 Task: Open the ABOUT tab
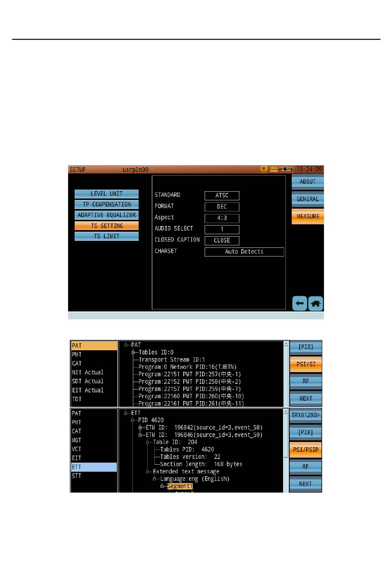tap(307, 182)
